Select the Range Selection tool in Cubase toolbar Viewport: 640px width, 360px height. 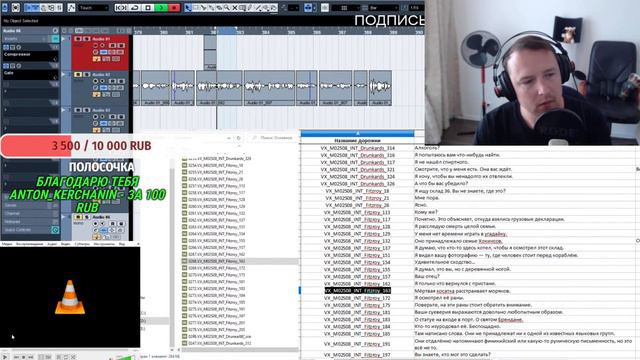(x=196, y=8)
